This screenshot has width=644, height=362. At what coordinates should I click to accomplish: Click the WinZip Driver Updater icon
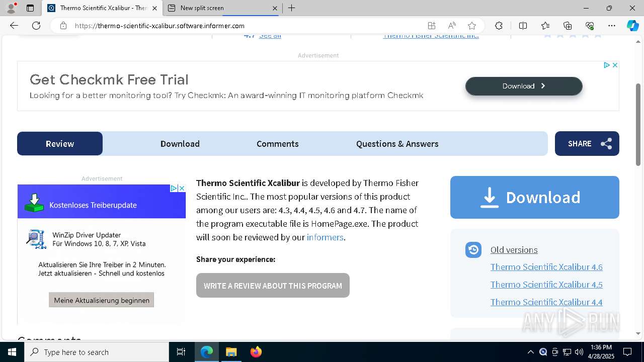pos(36,239)
